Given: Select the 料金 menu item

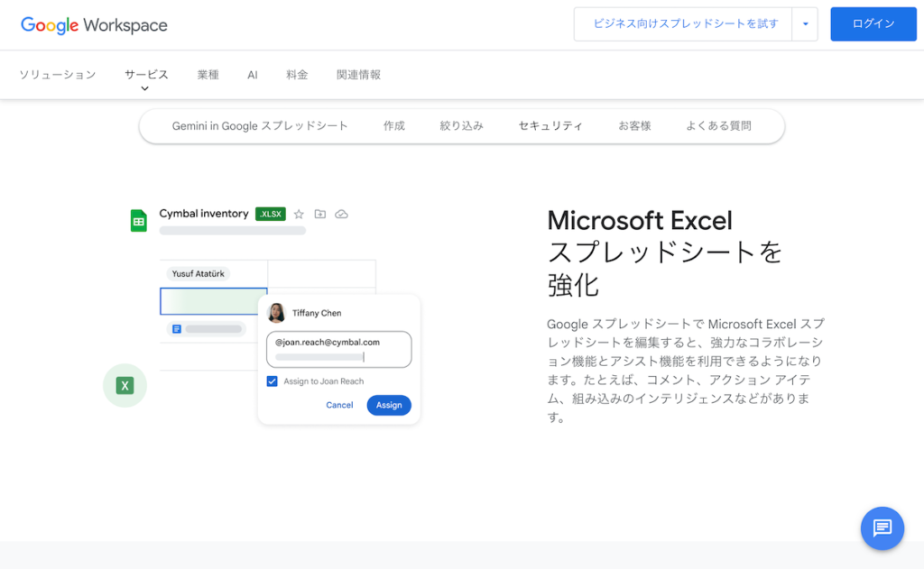Looking at the screenshot, I should coord(297,75).
